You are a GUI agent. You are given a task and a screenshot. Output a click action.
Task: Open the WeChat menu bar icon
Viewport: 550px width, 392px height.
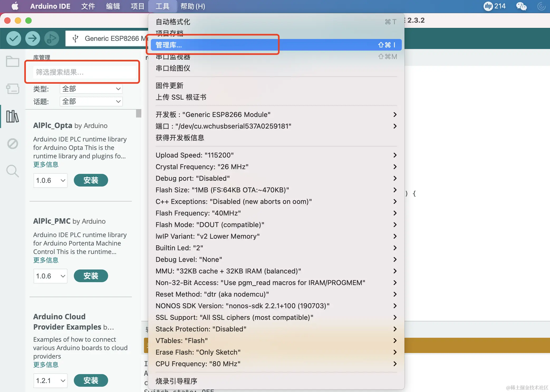point(521,6)
